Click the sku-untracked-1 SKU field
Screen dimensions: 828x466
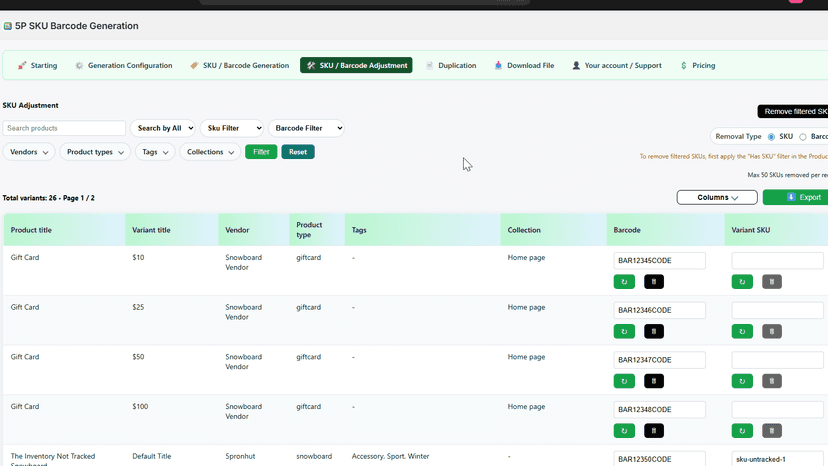coord(777,459)
